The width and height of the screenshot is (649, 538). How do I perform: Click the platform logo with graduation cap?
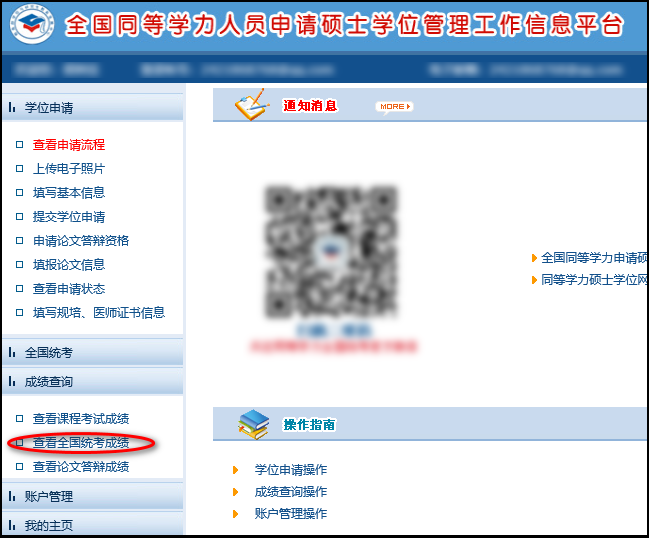(32, 24)
